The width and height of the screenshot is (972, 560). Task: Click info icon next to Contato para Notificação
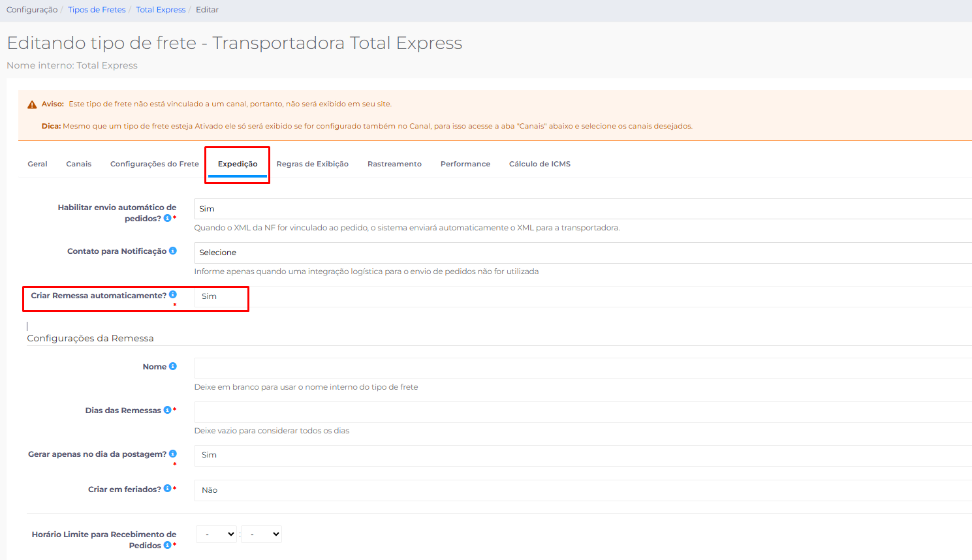(x=173, y=251)
